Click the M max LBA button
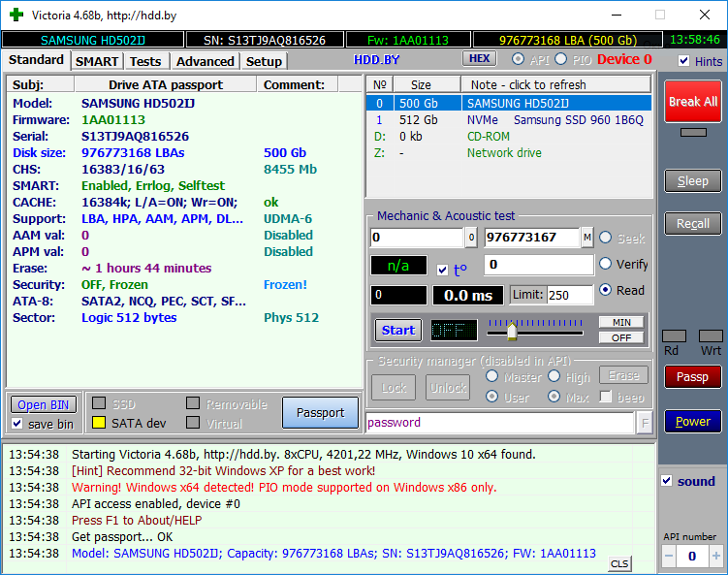The height and width of the screenshot is (575, 728). click(x=587, y=238)
